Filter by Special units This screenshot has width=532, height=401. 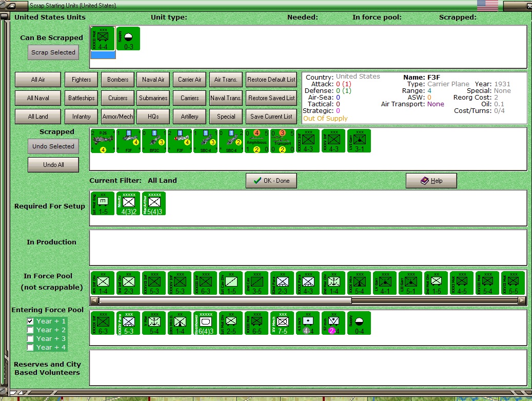tap(226, 117)
